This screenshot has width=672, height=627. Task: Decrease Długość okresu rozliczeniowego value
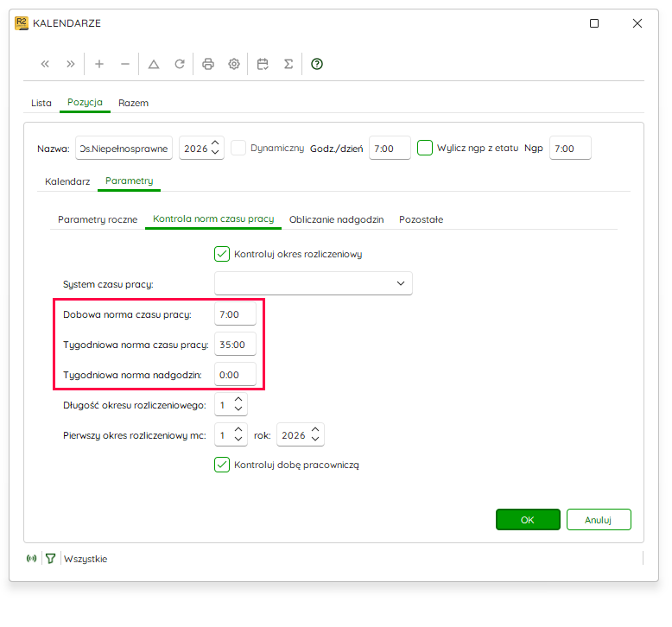tap(238, 409)
